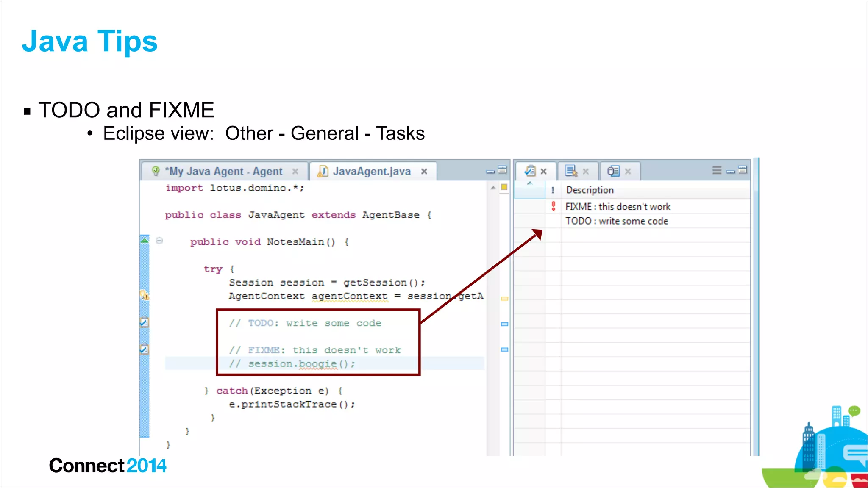Open the third view tab icon

[x=613, y=171]
